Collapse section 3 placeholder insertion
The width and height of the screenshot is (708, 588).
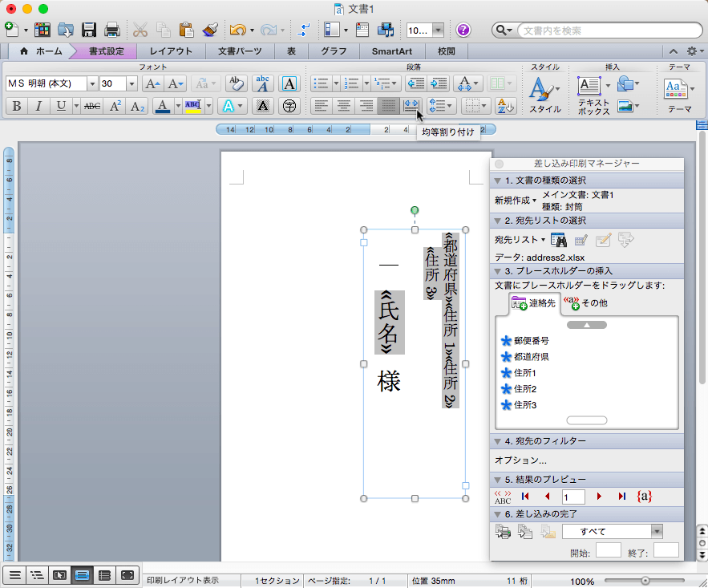(x=499, y=270)
